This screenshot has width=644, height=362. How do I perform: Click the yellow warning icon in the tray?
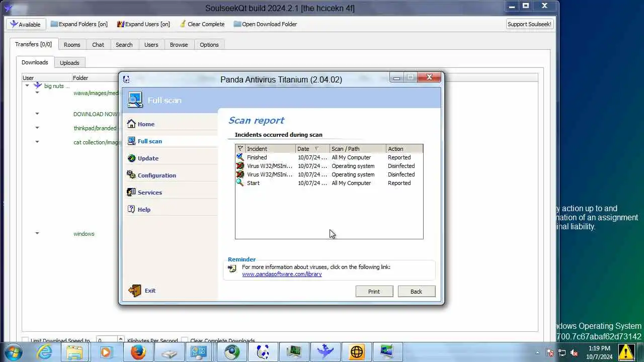[626, 352]
